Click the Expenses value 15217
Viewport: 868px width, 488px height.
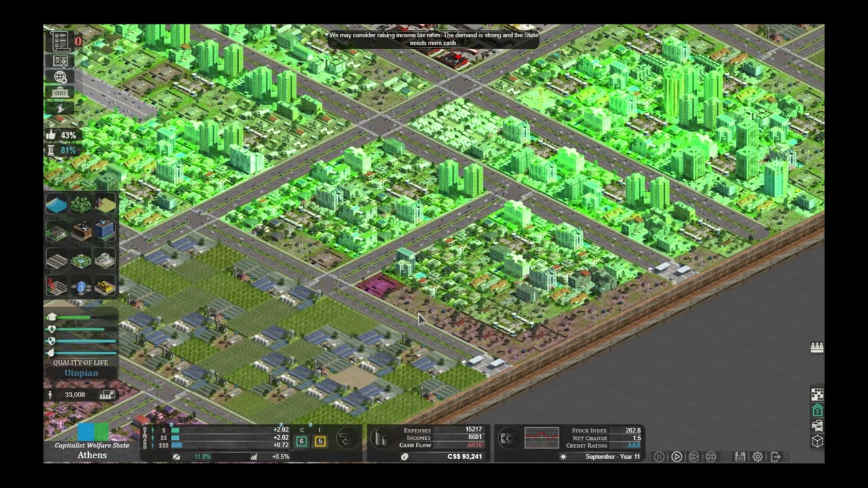473,430
